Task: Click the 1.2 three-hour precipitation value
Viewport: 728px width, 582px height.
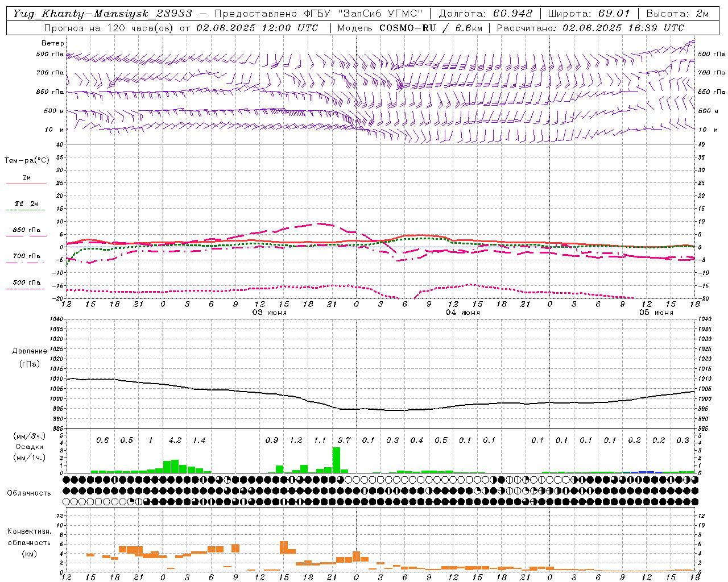Action: pos(296,440)
